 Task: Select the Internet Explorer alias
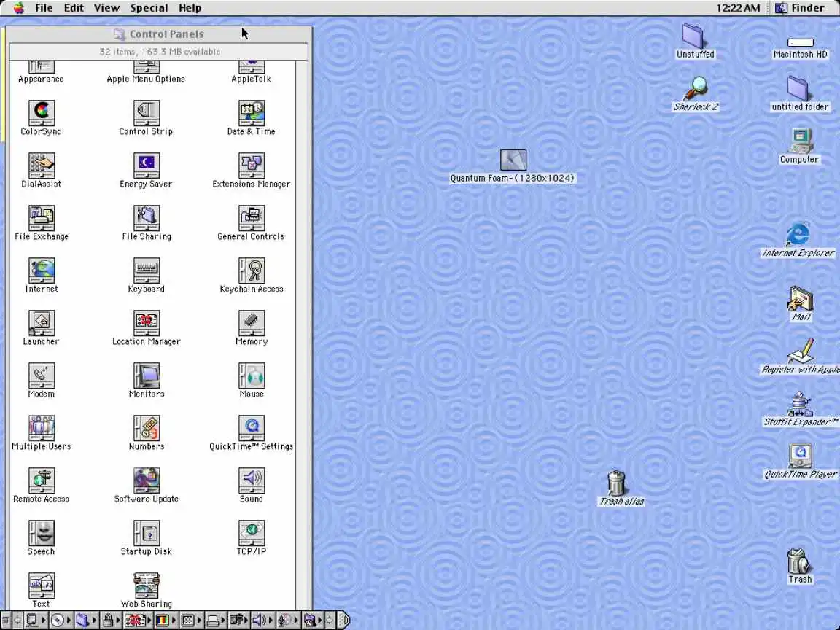(x=798, y=234)
